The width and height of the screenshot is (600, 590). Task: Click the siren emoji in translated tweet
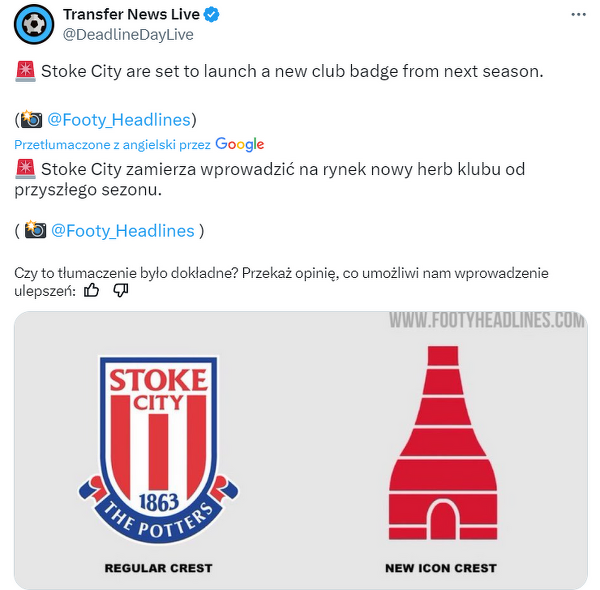[26, 169]
